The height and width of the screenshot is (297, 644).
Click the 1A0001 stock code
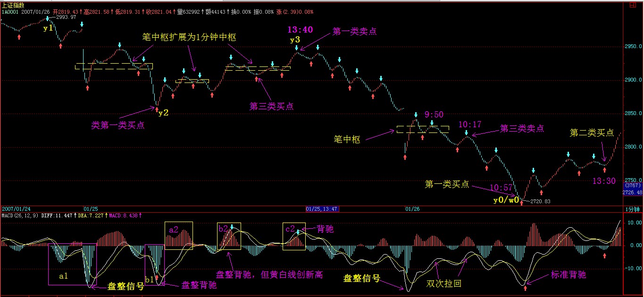tap(9, 11)
